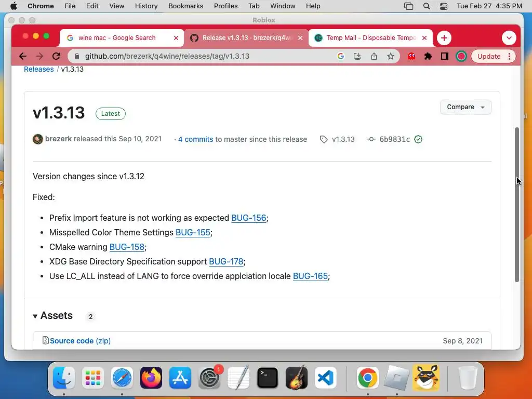Viewport: 532px width, 399px height.
Task: Open the tab search dropdown arrow
Action: 509,38
